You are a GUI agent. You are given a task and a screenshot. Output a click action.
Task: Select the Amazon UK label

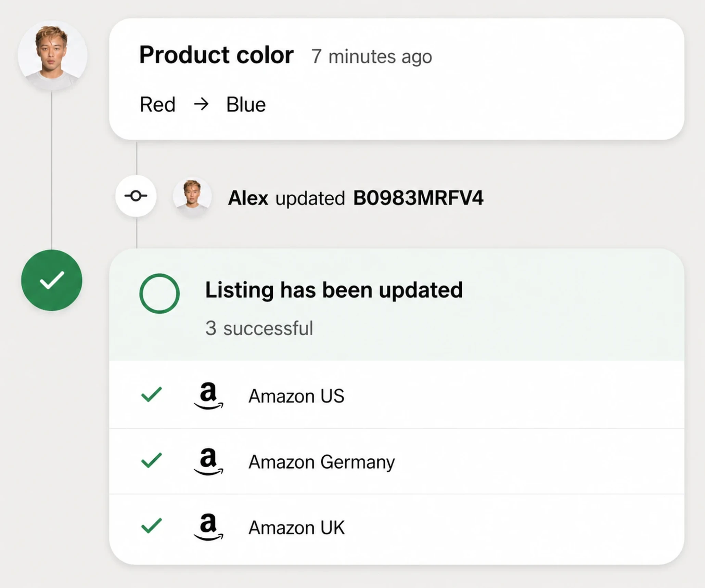click(x=297, y=527)
